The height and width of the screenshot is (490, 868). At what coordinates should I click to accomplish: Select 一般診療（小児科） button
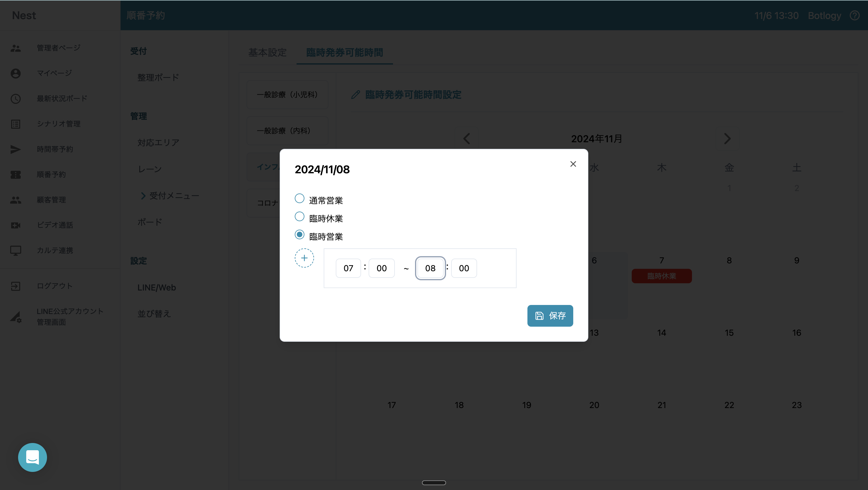pos(287,95)
